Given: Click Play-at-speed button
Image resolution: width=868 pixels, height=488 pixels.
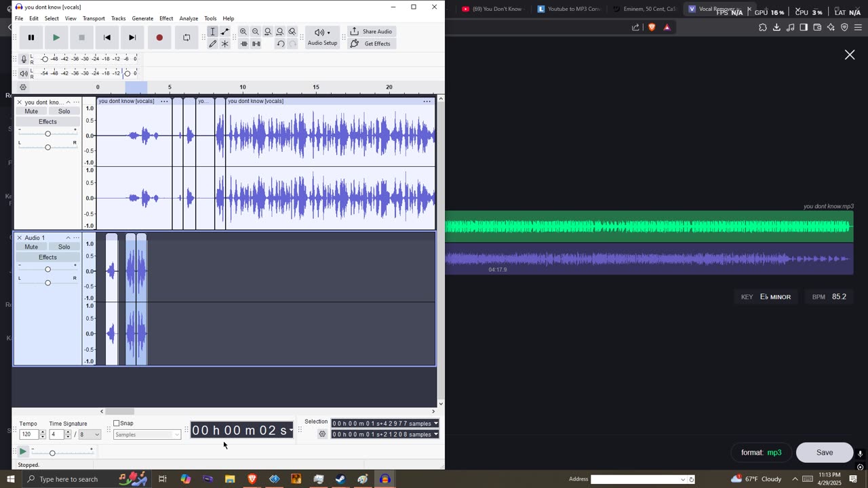Looking at the screenshot, I should tap(23, 451).
